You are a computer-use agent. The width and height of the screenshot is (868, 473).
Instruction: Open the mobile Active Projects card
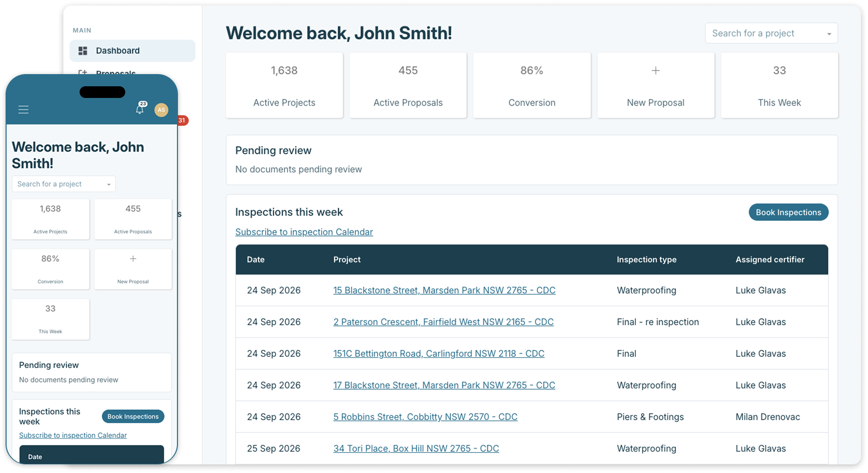(x=51, y=219)
